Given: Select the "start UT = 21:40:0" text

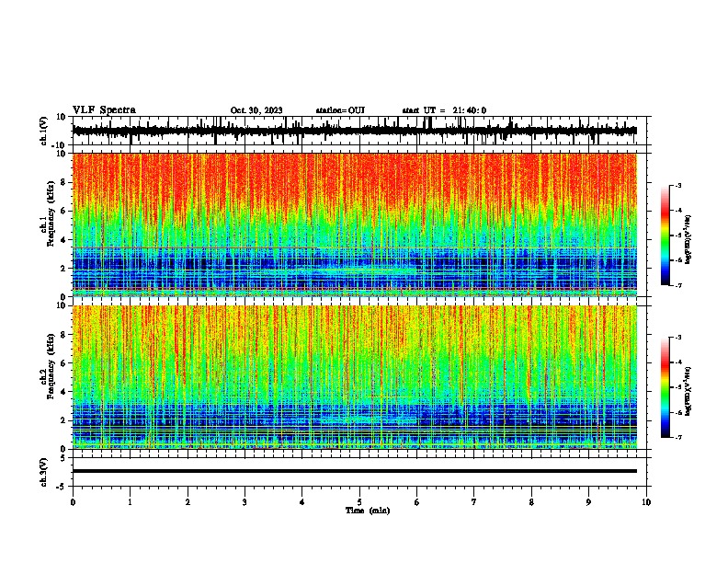Looking at the screenshot, I should 444,110.
